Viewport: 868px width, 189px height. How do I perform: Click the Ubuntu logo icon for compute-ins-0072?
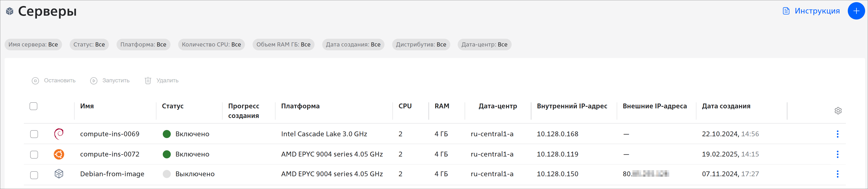click(x=59, y=154)
